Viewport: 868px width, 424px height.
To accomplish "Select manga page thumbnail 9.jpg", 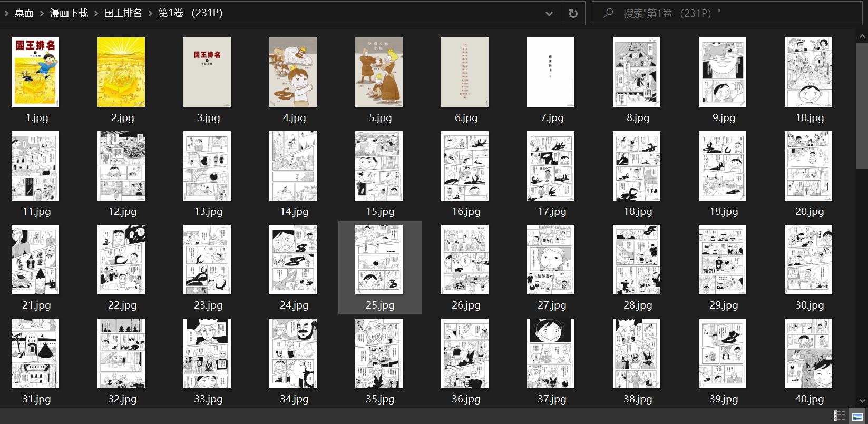I will click(x=723, y=72).
